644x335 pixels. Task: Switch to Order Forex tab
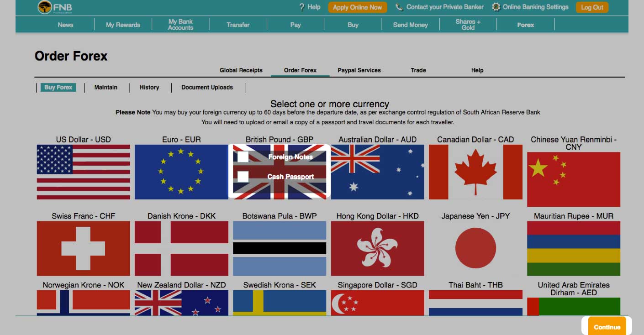tap(300, 70)
